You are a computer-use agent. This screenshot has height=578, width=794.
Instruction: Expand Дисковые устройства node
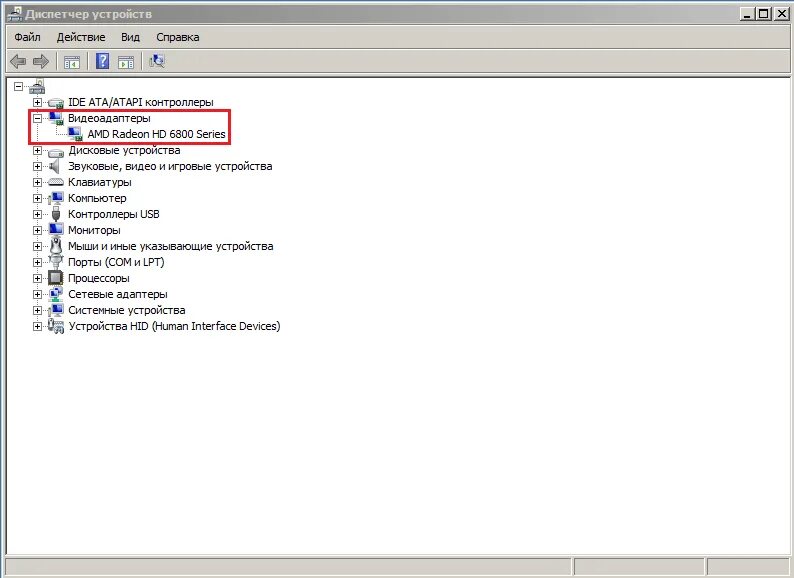[37, 150]
